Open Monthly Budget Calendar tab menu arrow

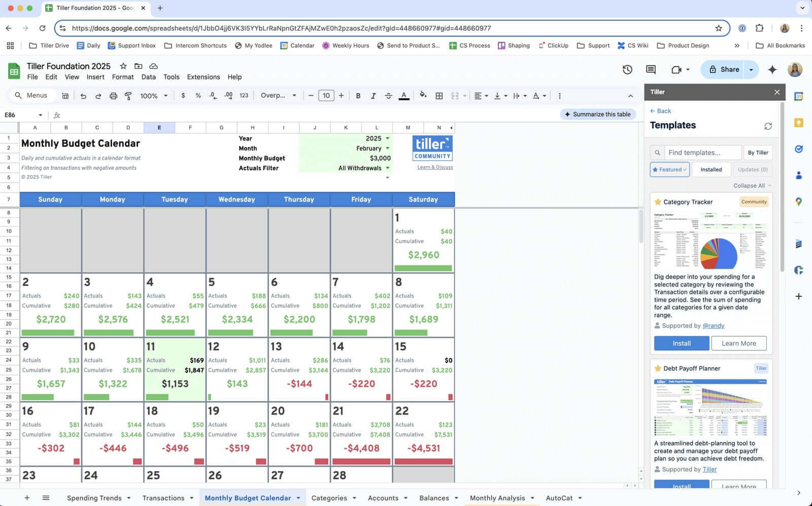click(298, 498)
